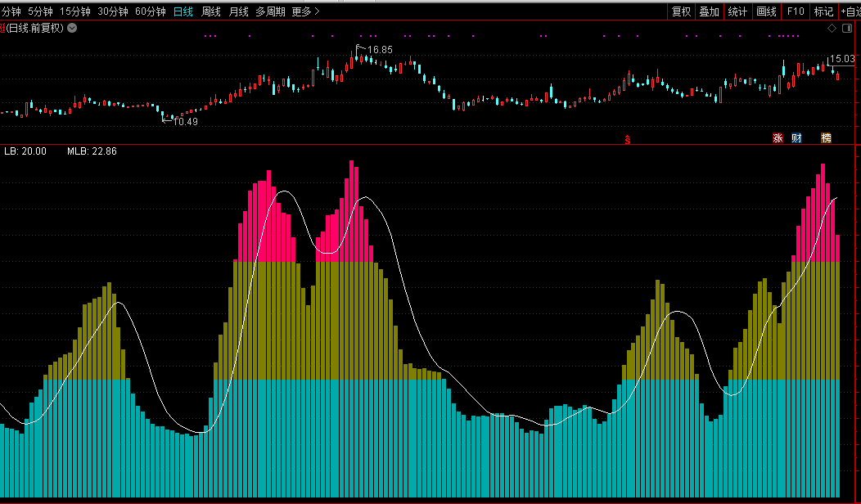Click the 复权 button

[681, 11]
